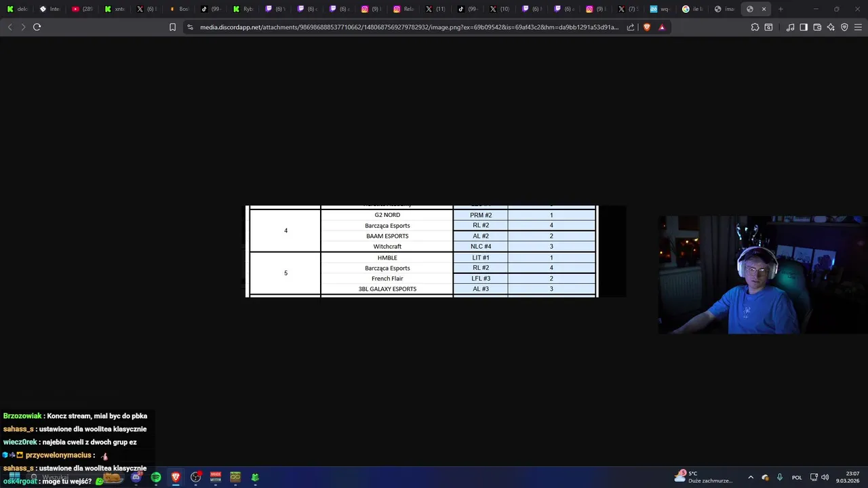Click the 'G2 NORD' table cell
Screen dimensions: 868x488
coord(387,215)
